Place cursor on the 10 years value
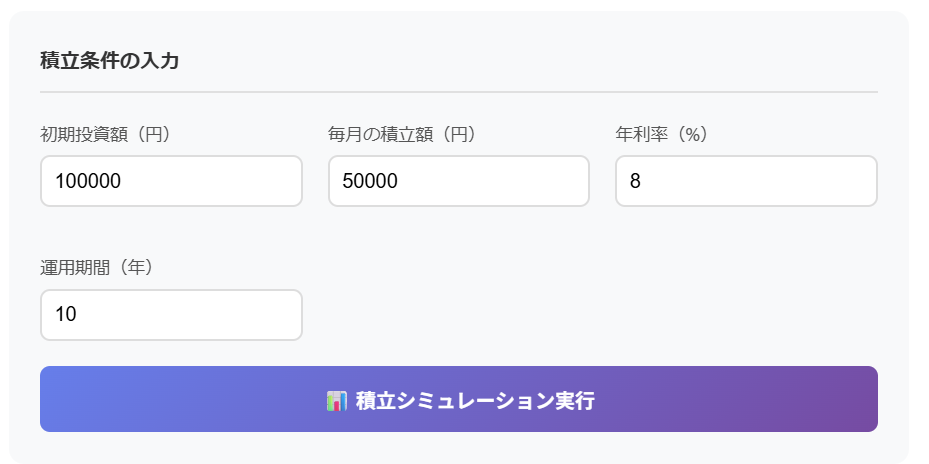The height and width of the screenshot is (464, 929). point(66,315)
